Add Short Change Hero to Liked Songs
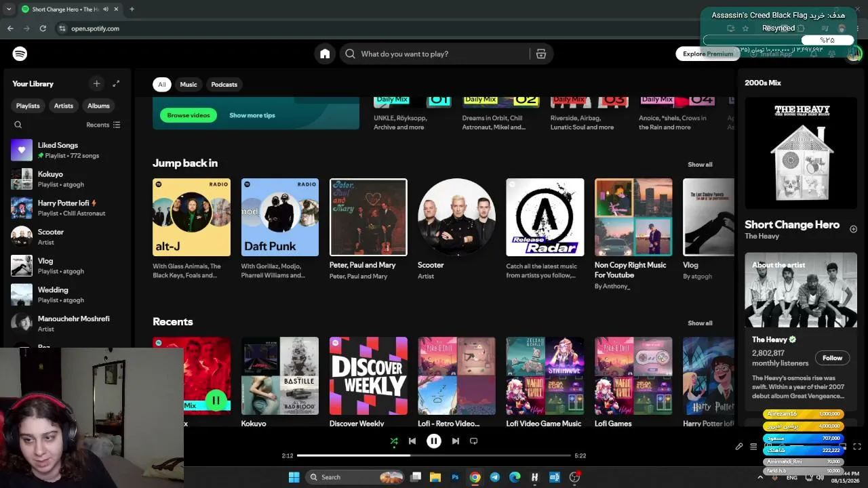Screen dimensions: 868x488 pos(853,229)
